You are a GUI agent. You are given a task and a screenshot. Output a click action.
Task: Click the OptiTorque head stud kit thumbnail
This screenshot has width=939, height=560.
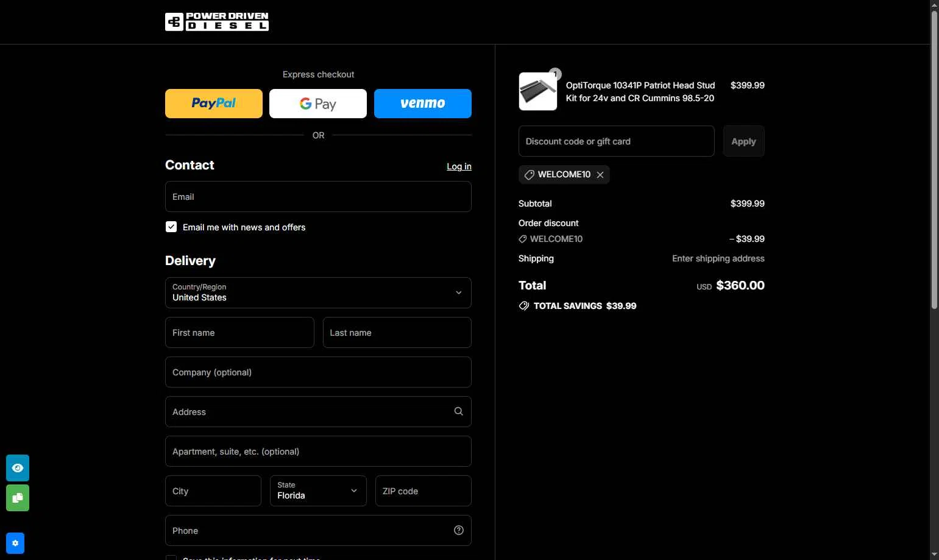click(538, 91)
